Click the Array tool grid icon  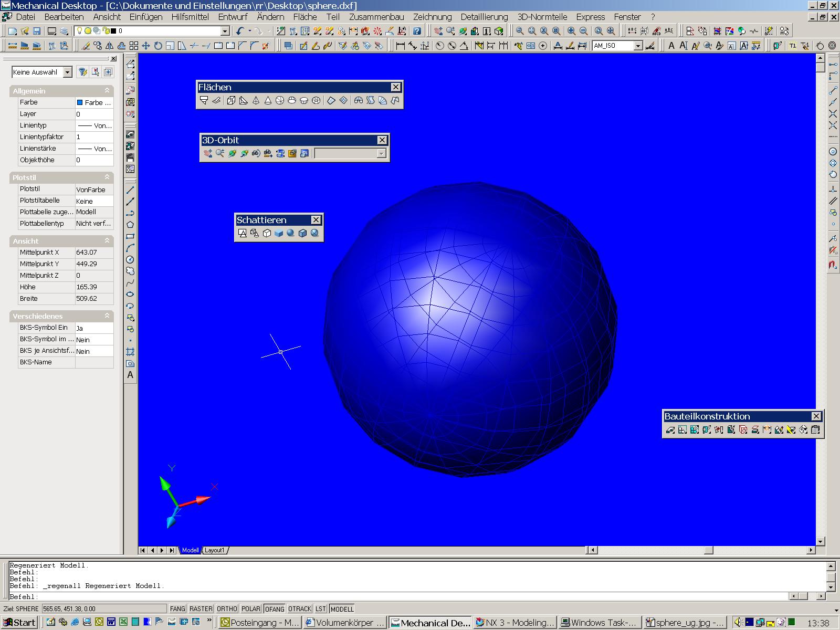(134, 46)
